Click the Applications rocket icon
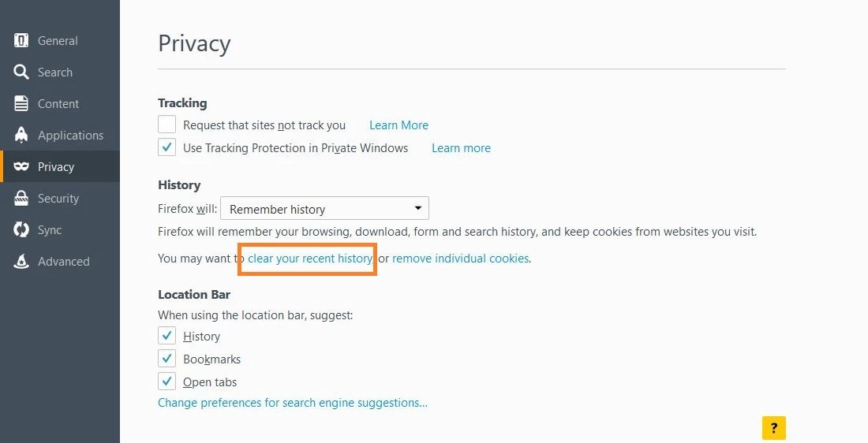Screen dimensions: 868x443 click(21, 136)
